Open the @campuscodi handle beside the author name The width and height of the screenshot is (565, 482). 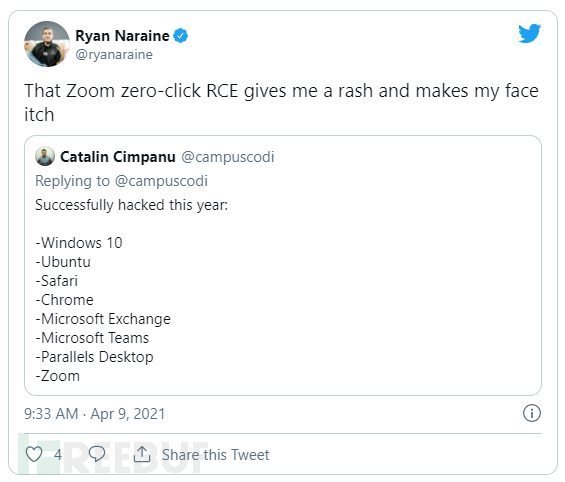tap(228, 157)
